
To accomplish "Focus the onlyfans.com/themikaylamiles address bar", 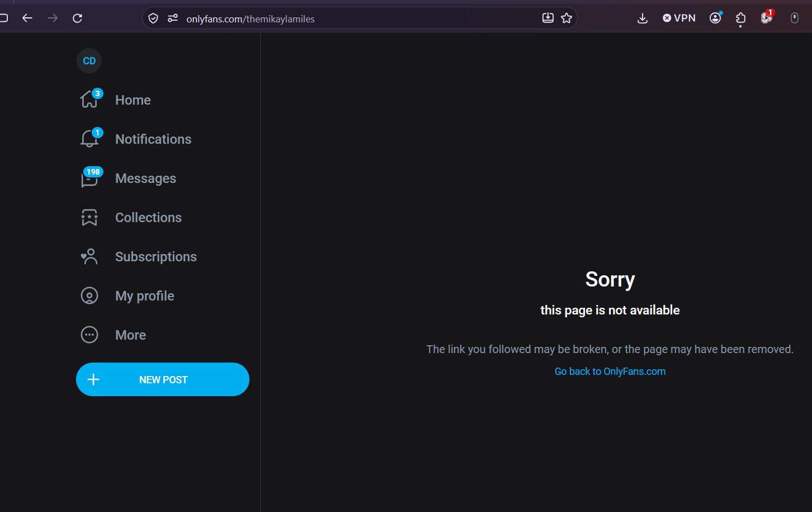I will coord(360,18).
